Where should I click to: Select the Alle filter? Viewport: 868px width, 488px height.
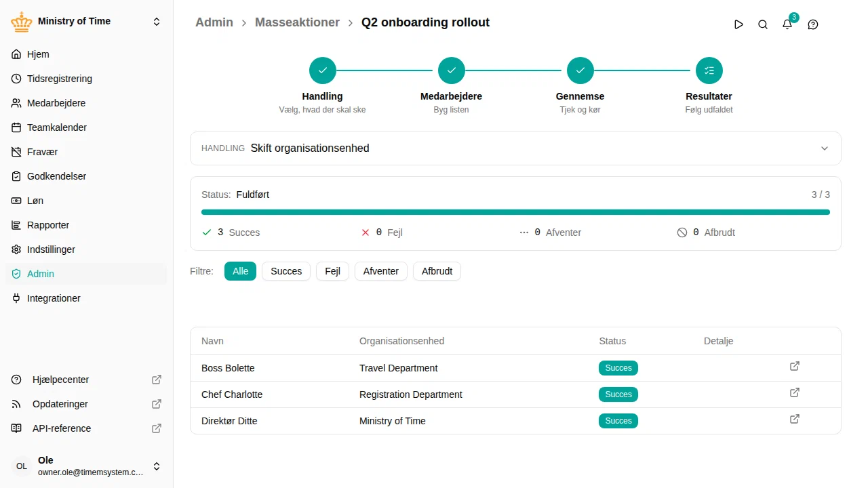pos(240,271)
